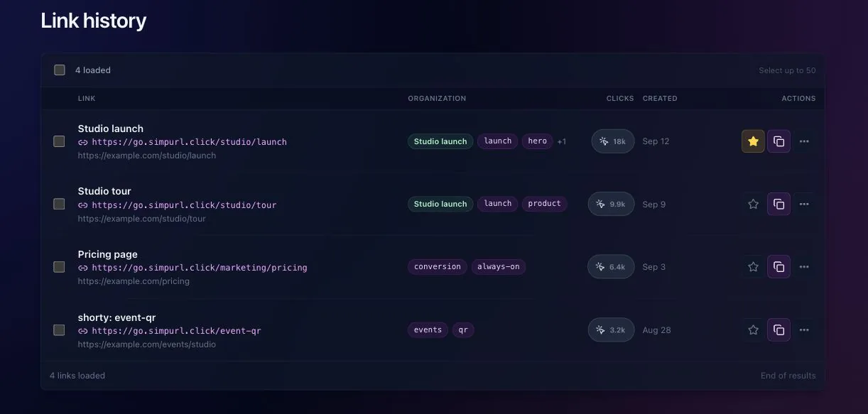Click the 'Studio tour' link title

(x=104, y=191)
